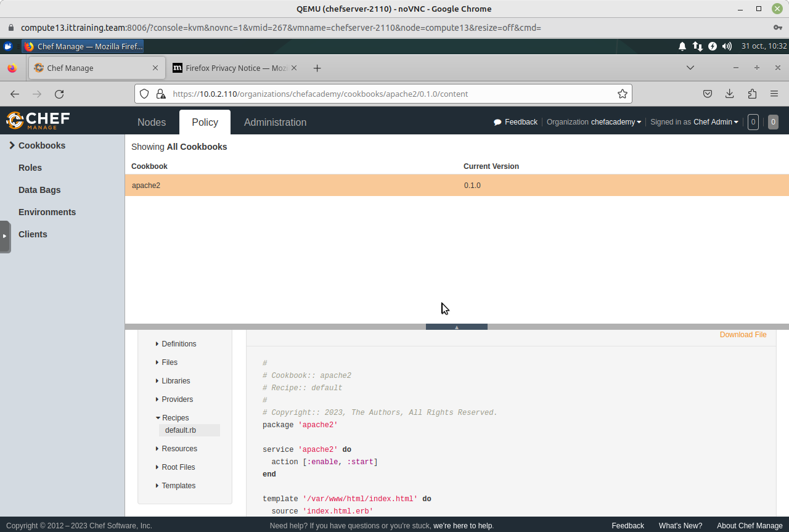The height and width of the screenshot is (532, 789).
Task: Expand the left side panel handle
Action: tap(4, 236)
